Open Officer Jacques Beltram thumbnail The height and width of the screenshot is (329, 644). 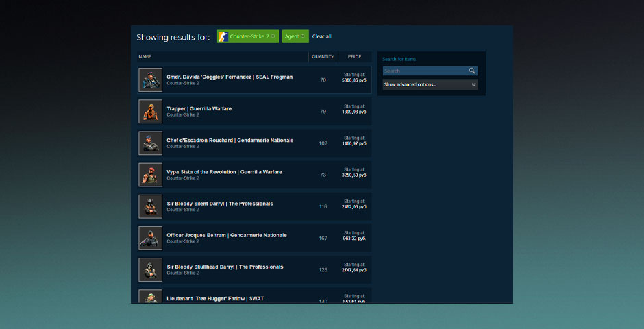point(150,238)
